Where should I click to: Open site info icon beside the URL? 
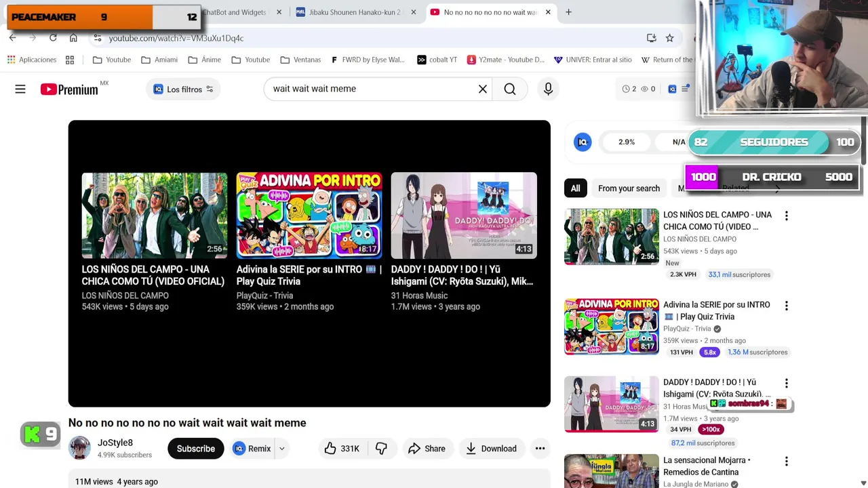(x=98, y=38)
